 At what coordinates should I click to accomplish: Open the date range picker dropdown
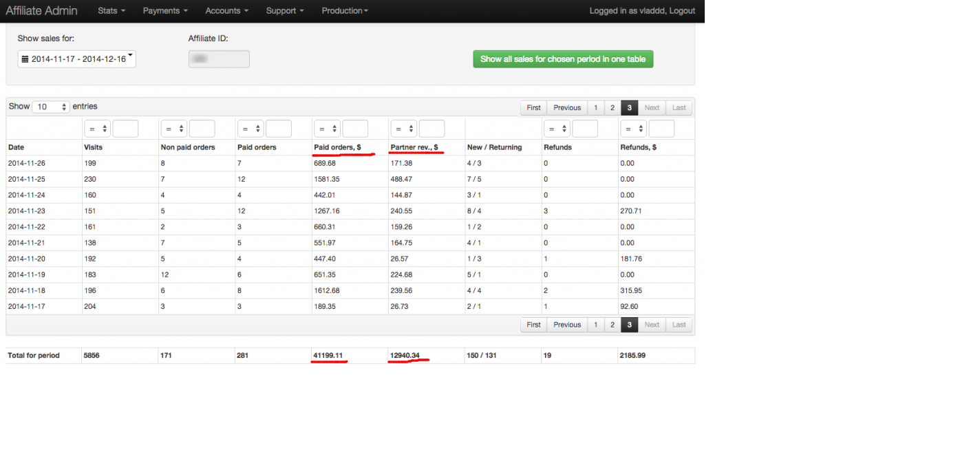click(77, 59)
